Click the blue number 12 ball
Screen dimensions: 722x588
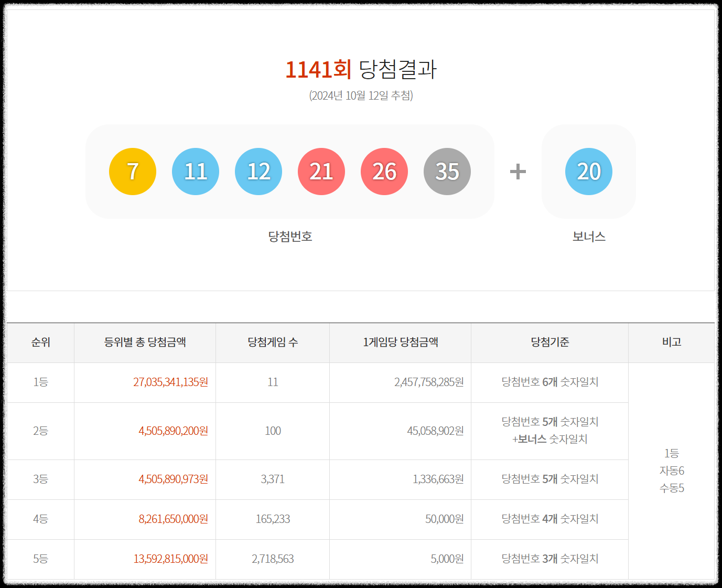pyautogui.click(x=258, y=172)
